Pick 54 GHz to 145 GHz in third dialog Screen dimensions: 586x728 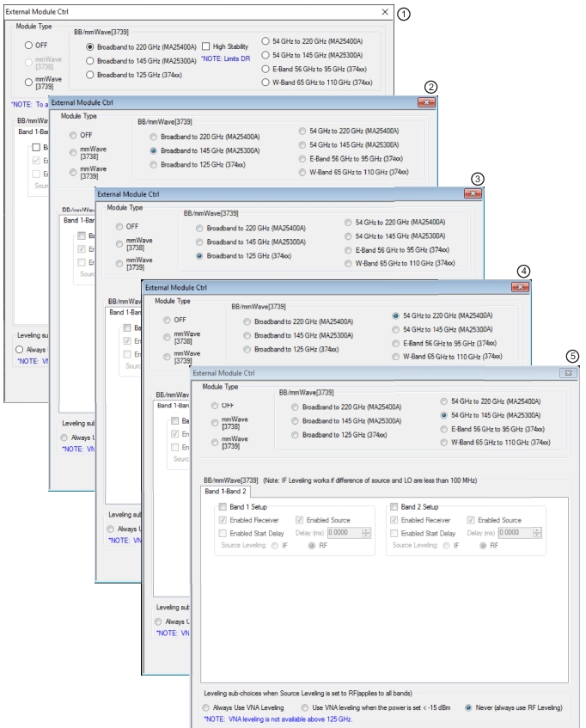(x=348, y=236)
